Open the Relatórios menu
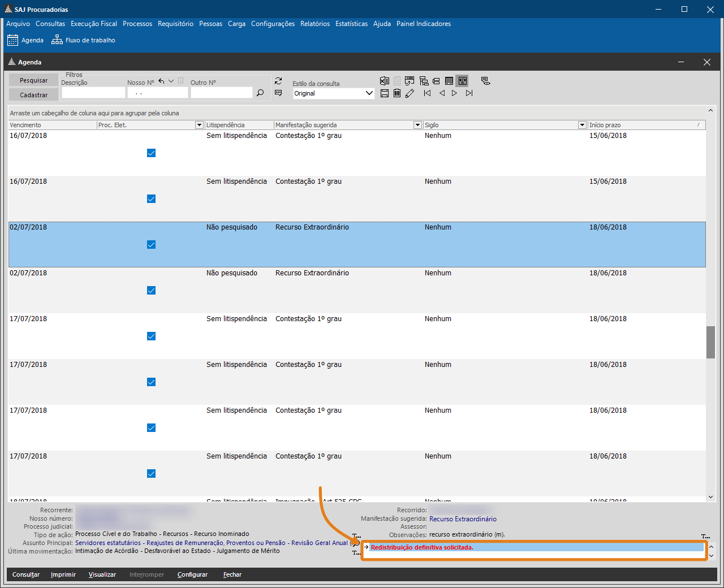Screen dimensions: 724x588 315,24
